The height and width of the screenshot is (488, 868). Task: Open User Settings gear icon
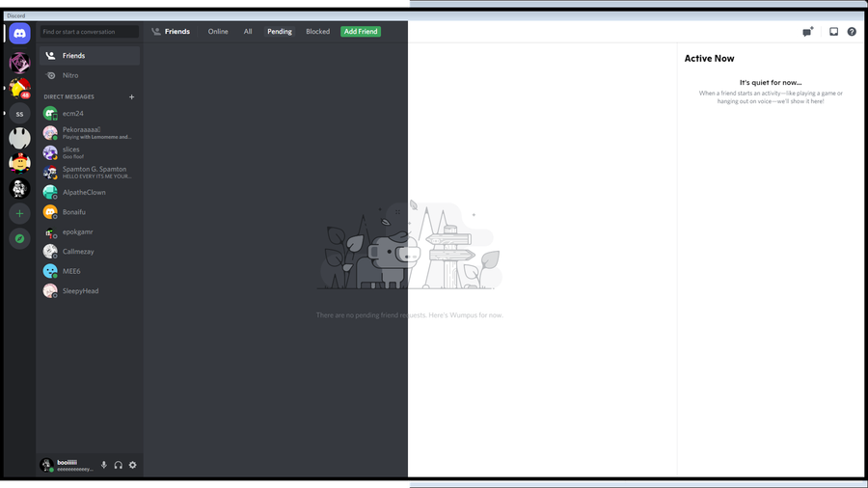pos(133,465)
